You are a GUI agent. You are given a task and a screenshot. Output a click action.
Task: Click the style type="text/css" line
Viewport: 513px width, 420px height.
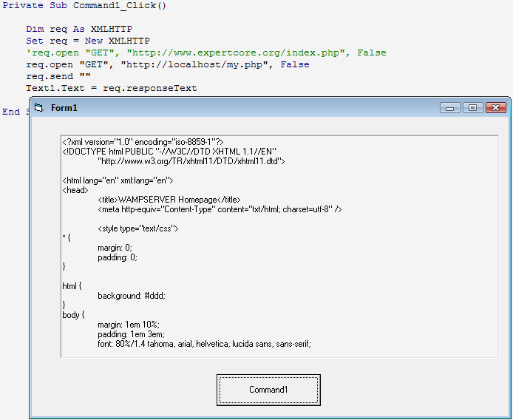tap(137, 228)
